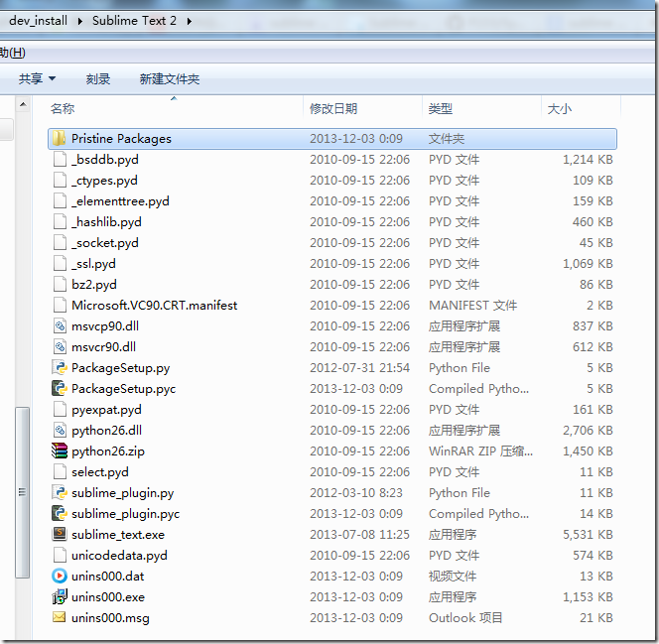Click the 2,706 KB size value
The height and width of the screenshot is (644, 659).
588,431
